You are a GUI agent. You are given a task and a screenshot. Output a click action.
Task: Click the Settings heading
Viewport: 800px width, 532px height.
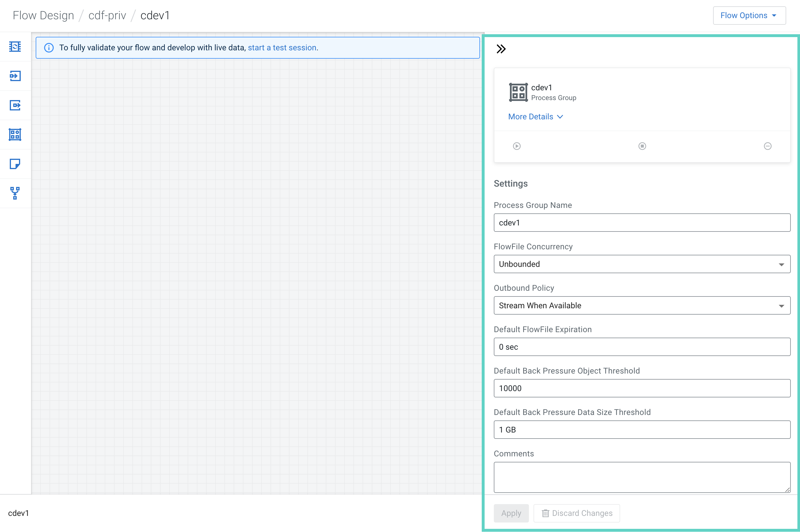(510, 183)
